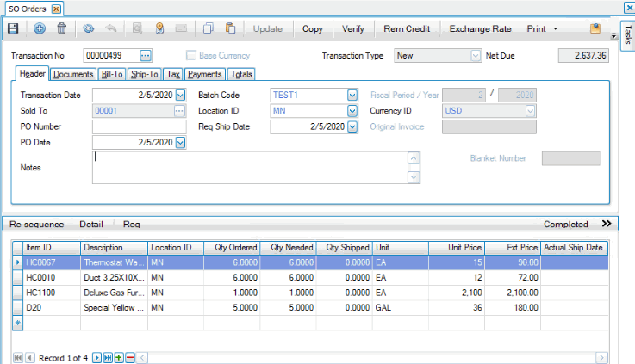Click the Refresh icon in the toolbar
Image resolution: width=635 pixels, height=364 pixels.
(x=88, y=28)
